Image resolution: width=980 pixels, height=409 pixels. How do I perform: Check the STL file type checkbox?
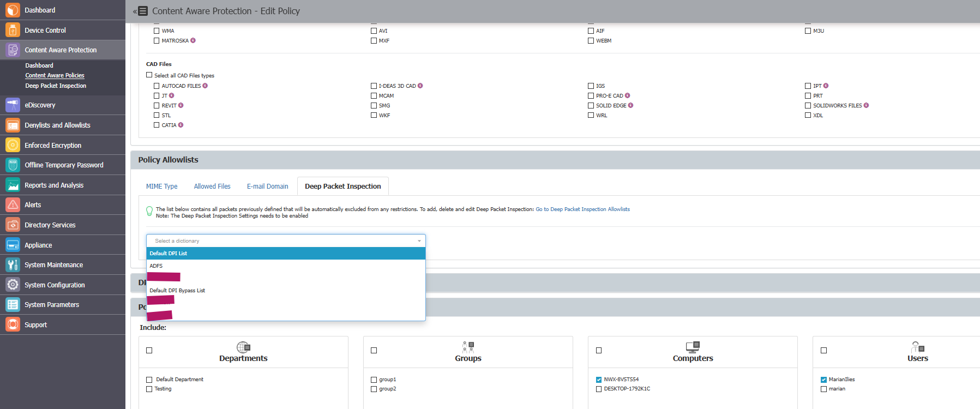(x=157, y=115)
